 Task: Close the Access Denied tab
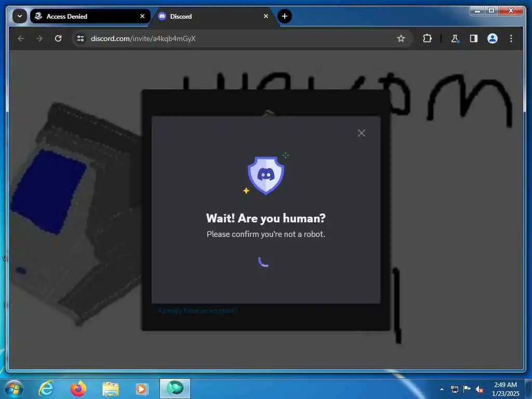[x=142, y=16]
